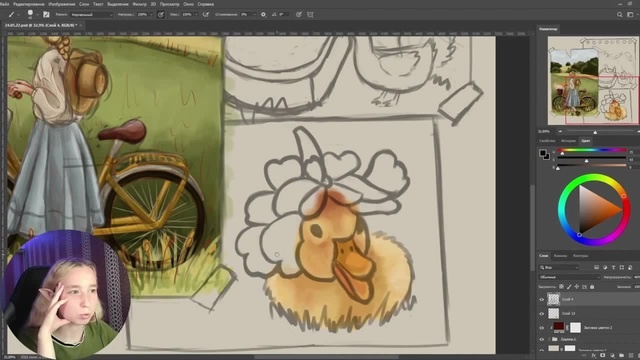The height and width of the screenshot is (360, 640).
Task: Click the Navigator zoom out icon
Action: pyautogui.click(x=560, y=131)
